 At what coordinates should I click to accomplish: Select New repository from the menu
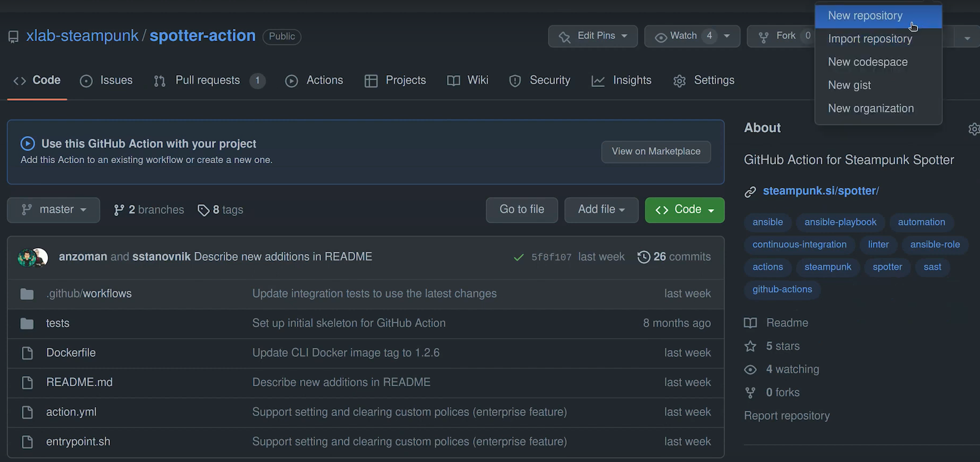coord(865,16)
